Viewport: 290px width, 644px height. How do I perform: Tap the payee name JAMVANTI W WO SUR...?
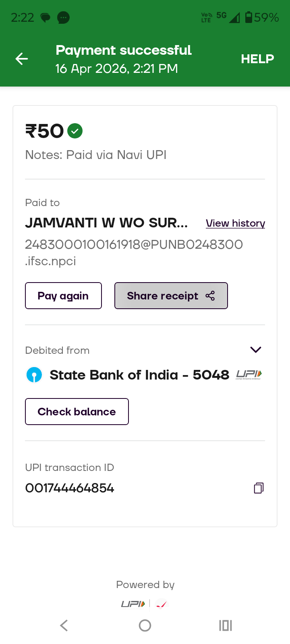(x=106, y=223)
